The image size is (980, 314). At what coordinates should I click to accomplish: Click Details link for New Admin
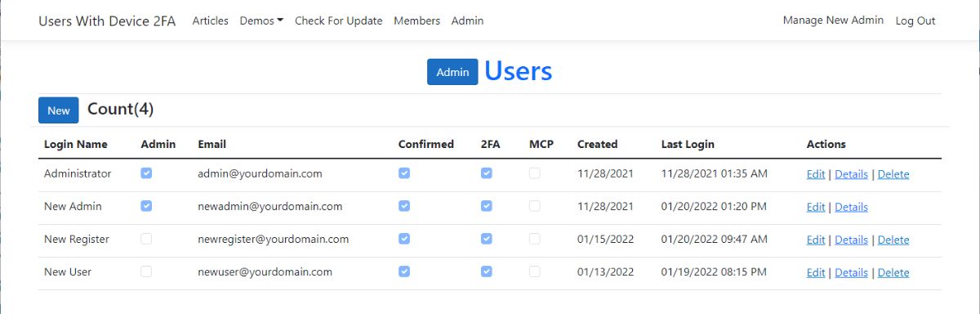(x=851, y=207)
